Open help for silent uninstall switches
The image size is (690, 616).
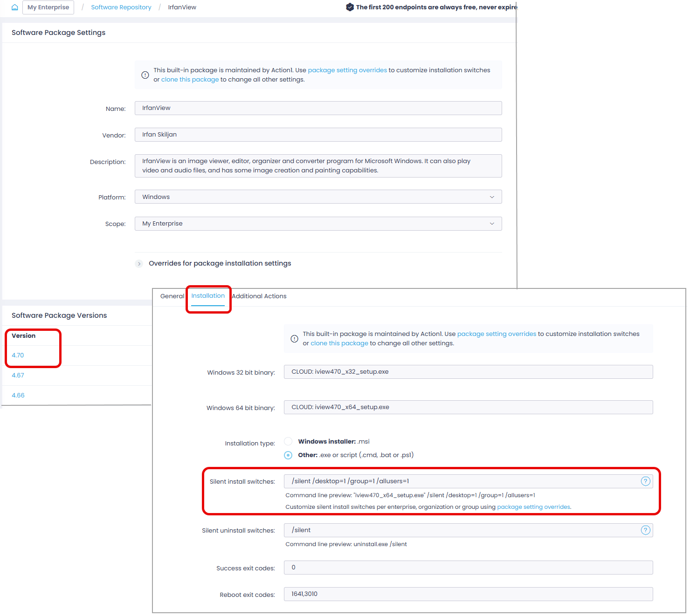coord(646,530)
